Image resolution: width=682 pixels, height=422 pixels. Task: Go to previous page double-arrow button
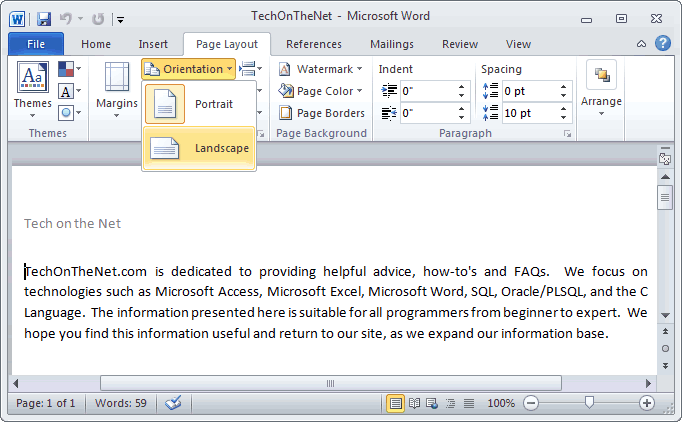(665, 332)
